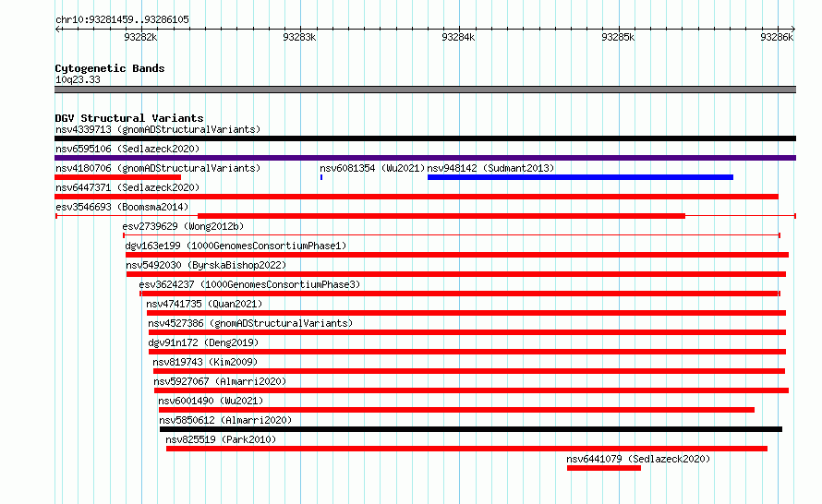Open the nsv6001490 Wu2021 label
The height and width of the screenshot is (504, 822).
211,401
